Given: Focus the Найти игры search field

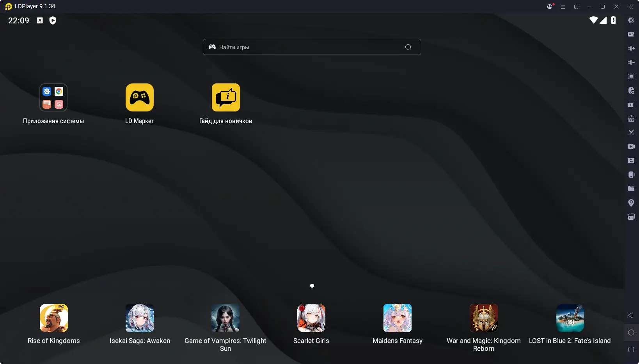Looking at the screenshot, I should 312,47.
